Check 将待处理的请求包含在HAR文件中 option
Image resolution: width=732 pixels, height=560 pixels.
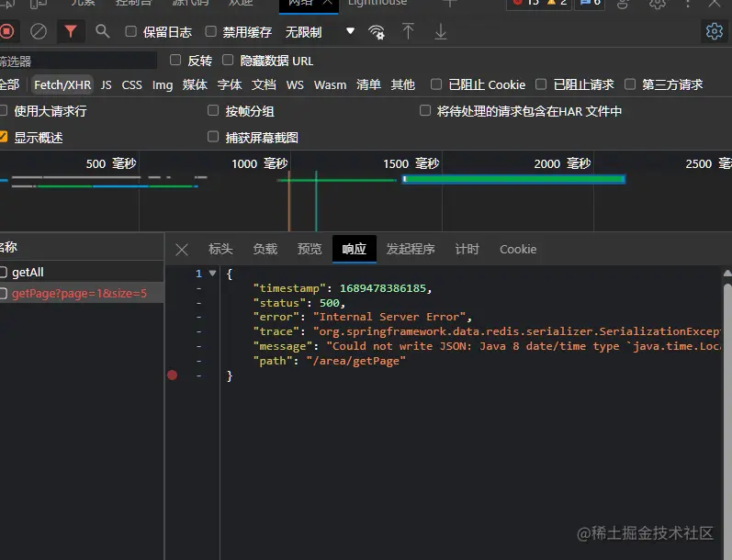425,110
